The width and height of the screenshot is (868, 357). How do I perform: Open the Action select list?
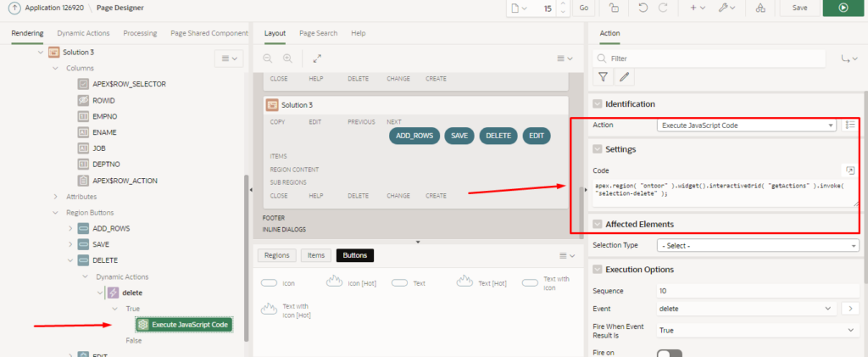(746, 125)
